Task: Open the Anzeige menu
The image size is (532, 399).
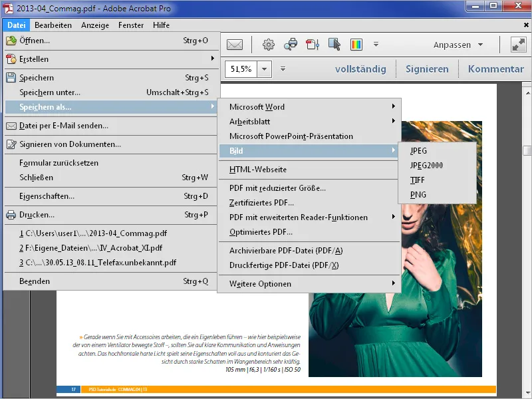Action: click(x=95, y=25)
